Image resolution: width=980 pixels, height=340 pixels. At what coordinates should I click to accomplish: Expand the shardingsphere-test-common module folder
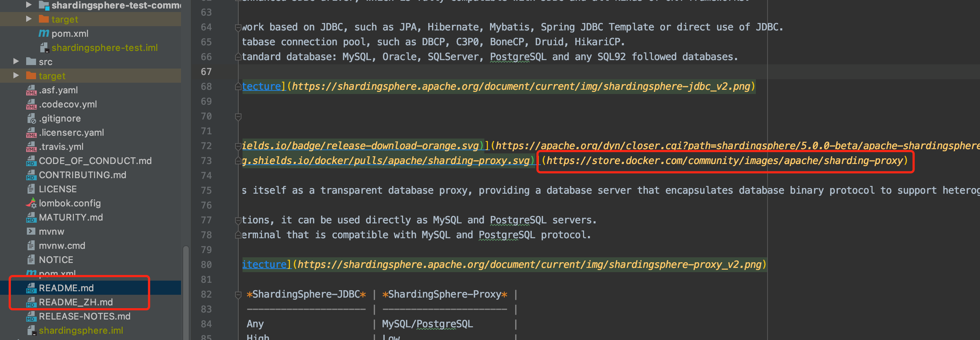(29, 5)
